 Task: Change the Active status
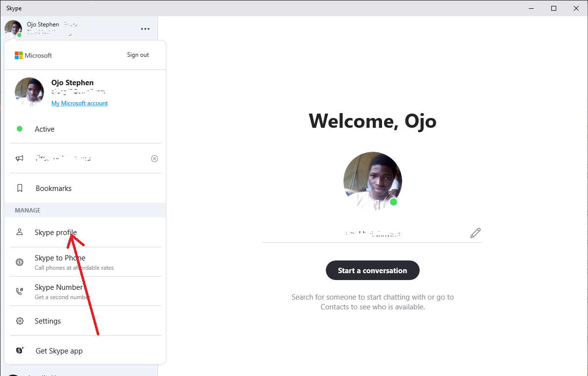pos(86,129)
